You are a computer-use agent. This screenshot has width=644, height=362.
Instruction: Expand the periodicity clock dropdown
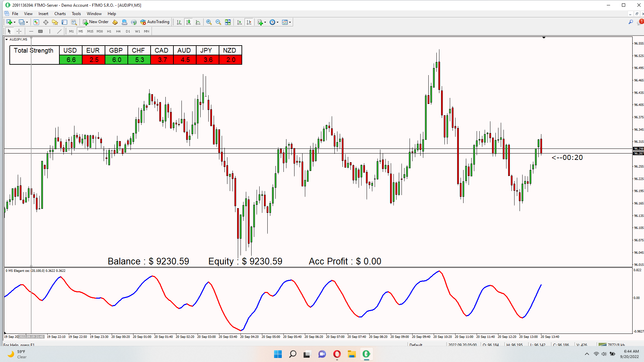(277, 22)
